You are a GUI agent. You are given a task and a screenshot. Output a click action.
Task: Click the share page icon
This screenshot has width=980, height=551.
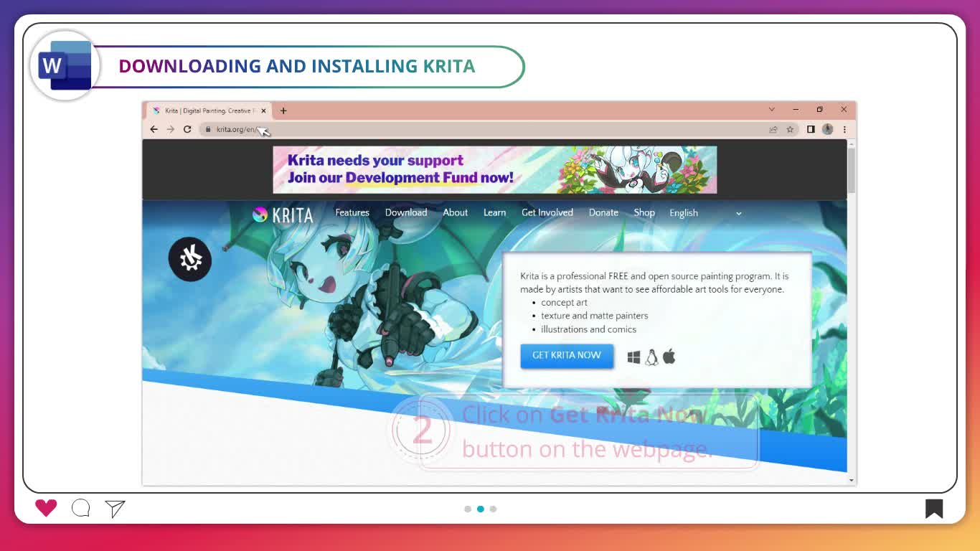773,129
